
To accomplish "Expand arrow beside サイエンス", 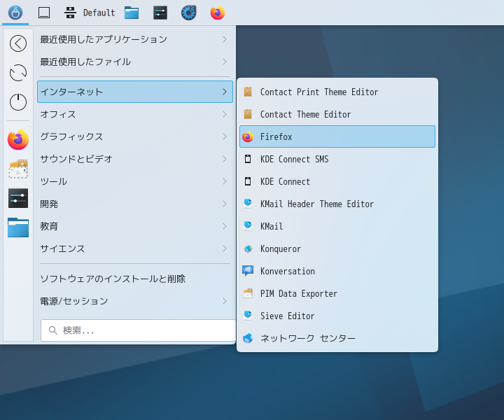I will pos(225,248).
